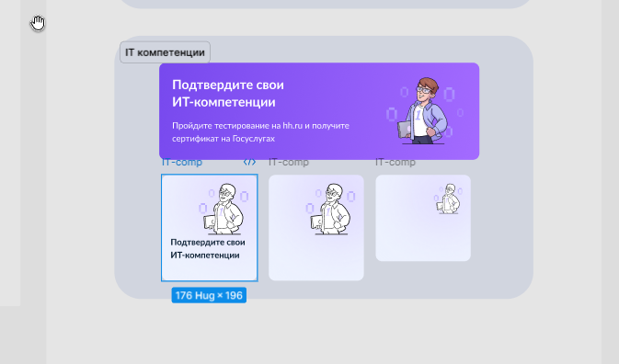Select the blue 'IT-comp' frame label
Screen dimensions: 619x364
tap(182, 162)
